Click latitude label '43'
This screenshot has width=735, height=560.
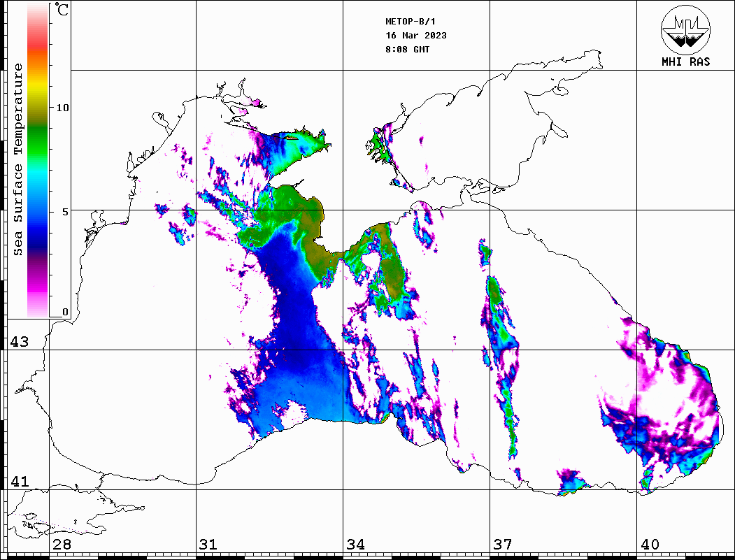click(x=19, y=342)
